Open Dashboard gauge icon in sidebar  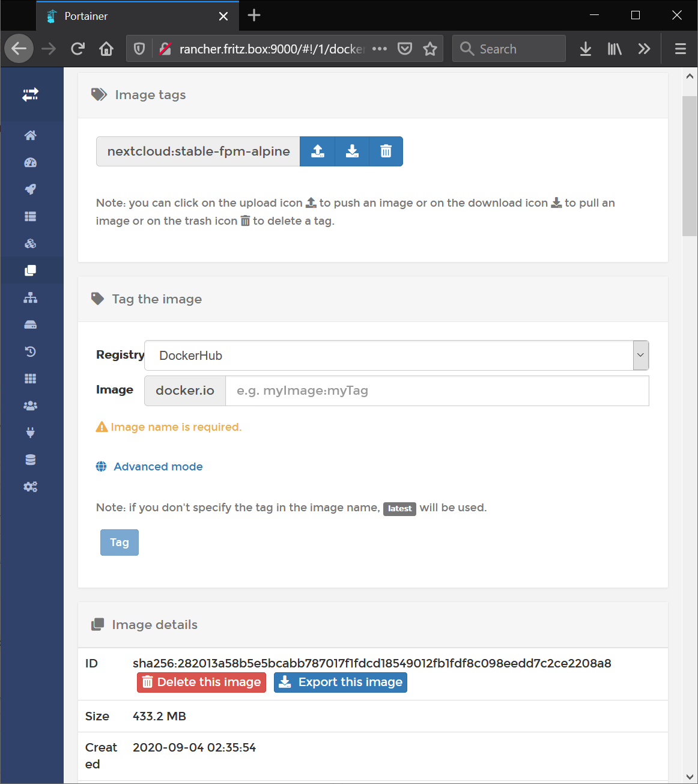(x=30, y=162)
